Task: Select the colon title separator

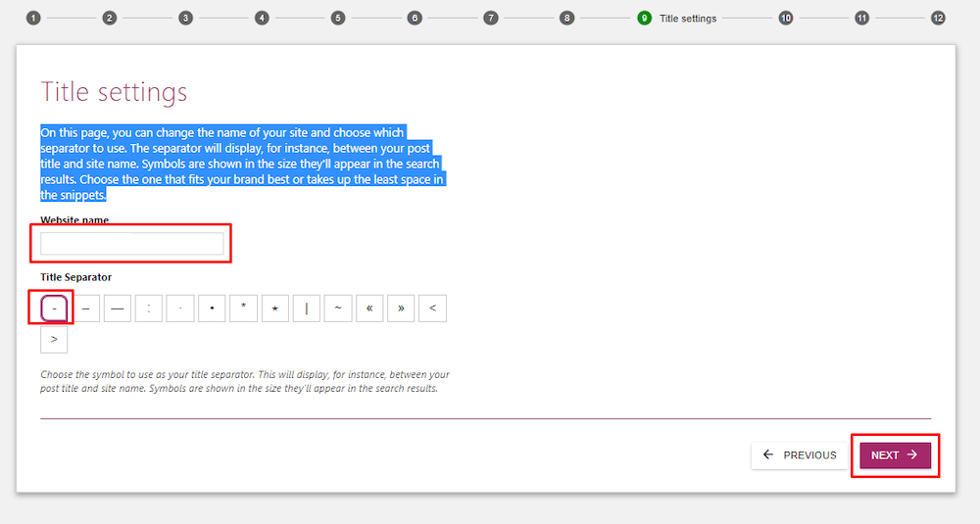Action: point(149,309)
